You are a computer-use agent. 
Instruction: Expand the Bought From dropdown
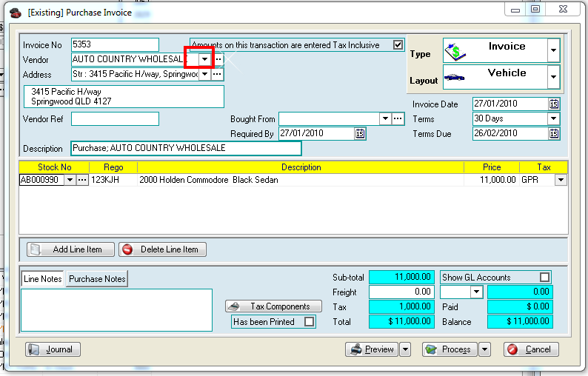385,119
